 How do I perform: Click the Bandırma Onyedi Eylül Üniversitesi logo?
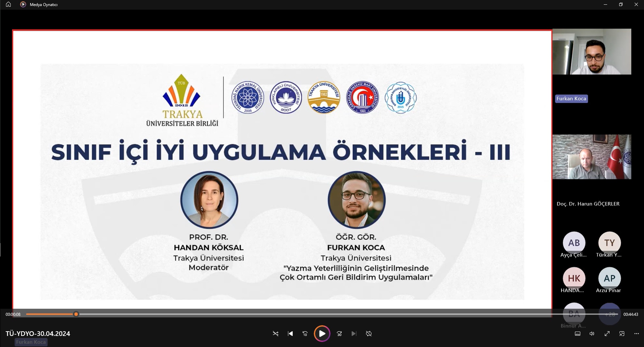pyautogui.click(x=401, y=98)
